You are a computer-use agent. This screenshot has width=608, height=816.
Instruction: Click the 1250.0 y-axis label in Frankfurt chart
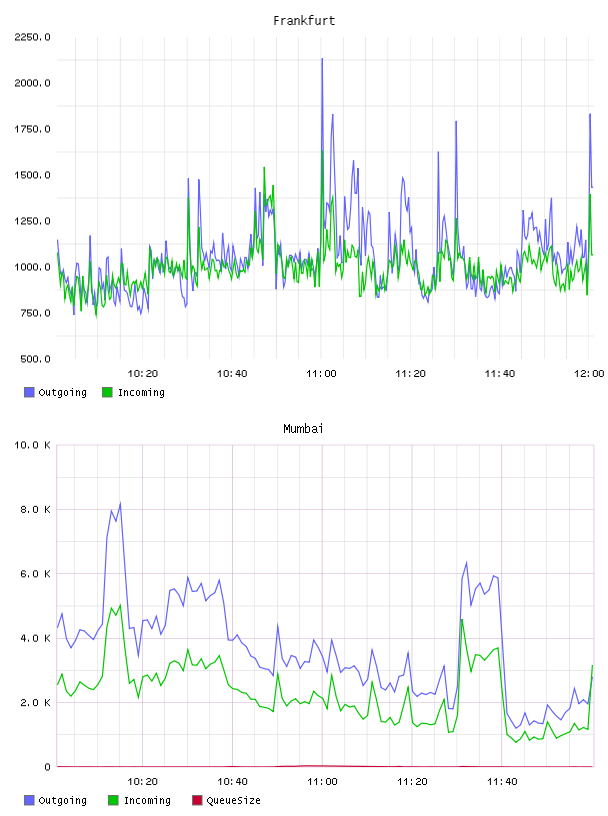(x=32, y=221)
